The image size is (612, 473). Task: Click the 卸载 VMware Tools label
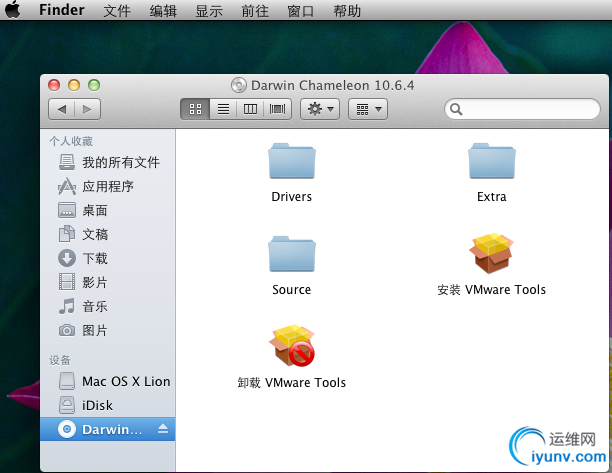[x=292, y=382]
